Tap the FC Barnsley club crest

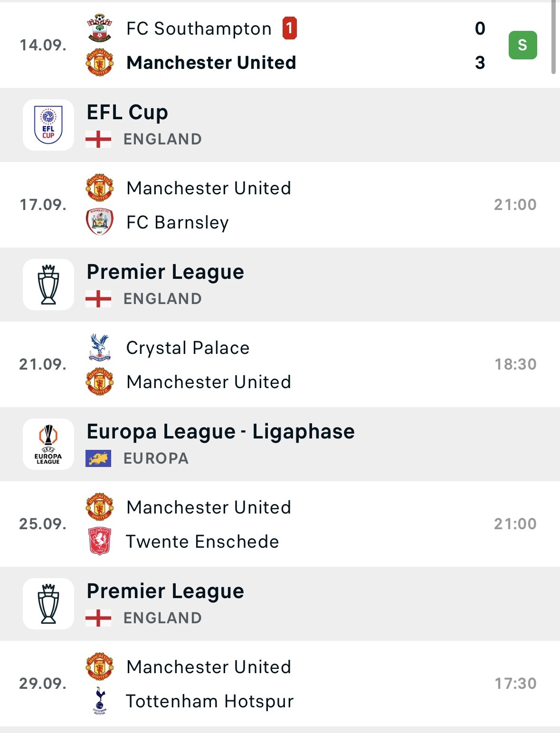tap(99, 222)
